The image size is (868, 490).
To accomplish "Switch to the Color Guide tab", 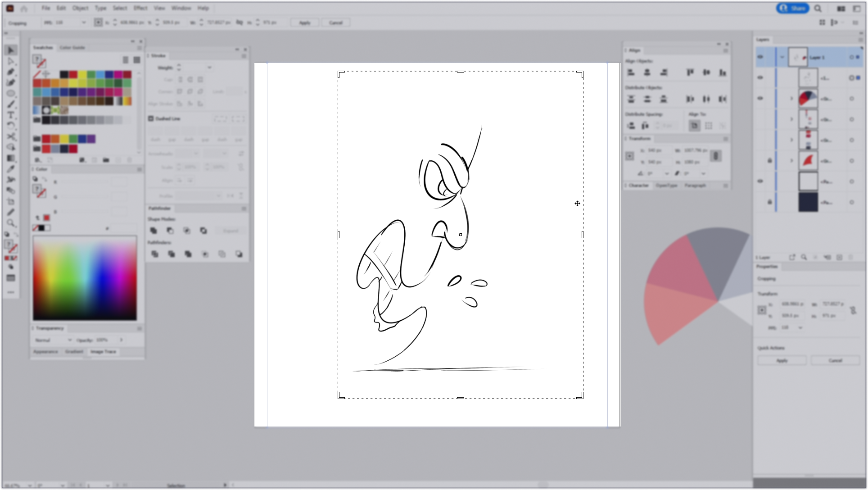I will (x=72, y=47).
